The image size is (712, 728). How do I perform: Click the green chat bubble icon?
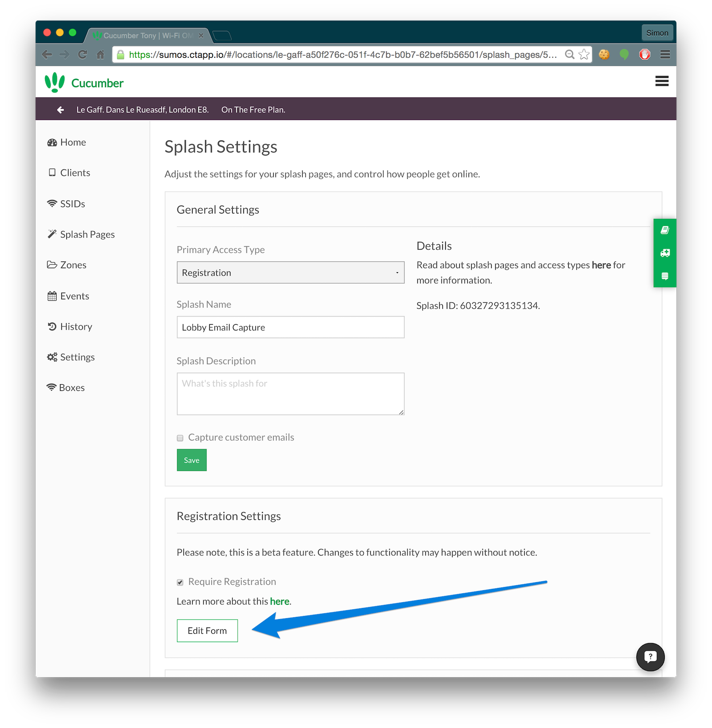tap(624, 54)
